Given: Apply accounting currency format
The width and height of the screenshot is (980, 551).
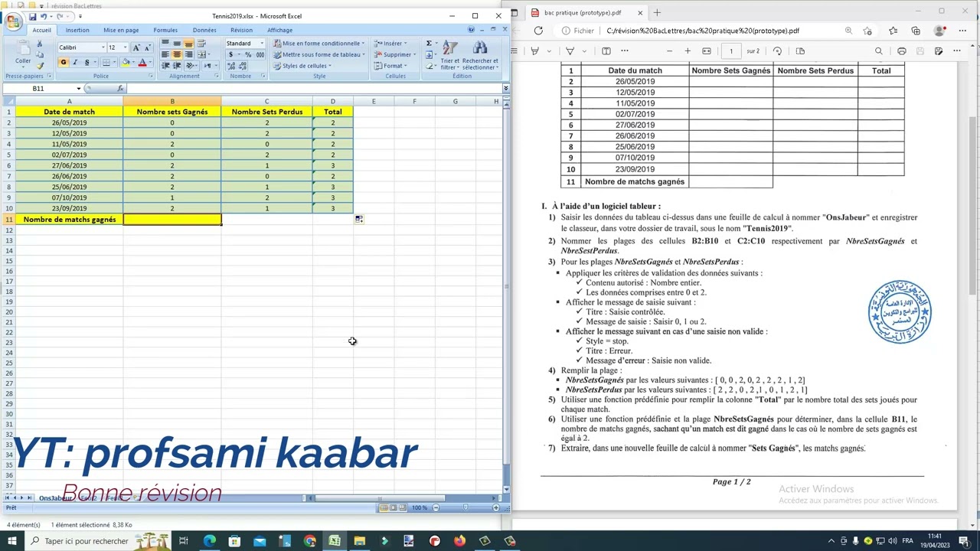Looking at the screenshot, I should (x=231, y=55).
